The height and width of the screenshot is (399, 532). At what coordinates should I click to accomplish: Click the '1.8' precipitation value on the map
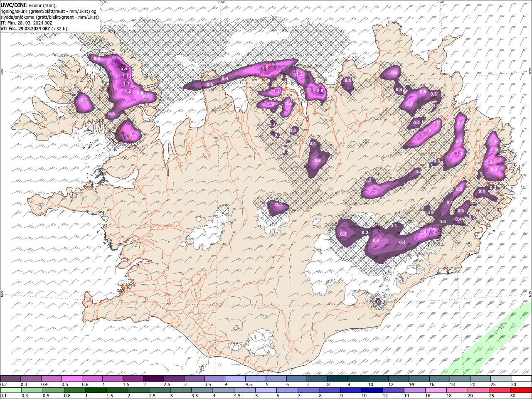[264, 68]
